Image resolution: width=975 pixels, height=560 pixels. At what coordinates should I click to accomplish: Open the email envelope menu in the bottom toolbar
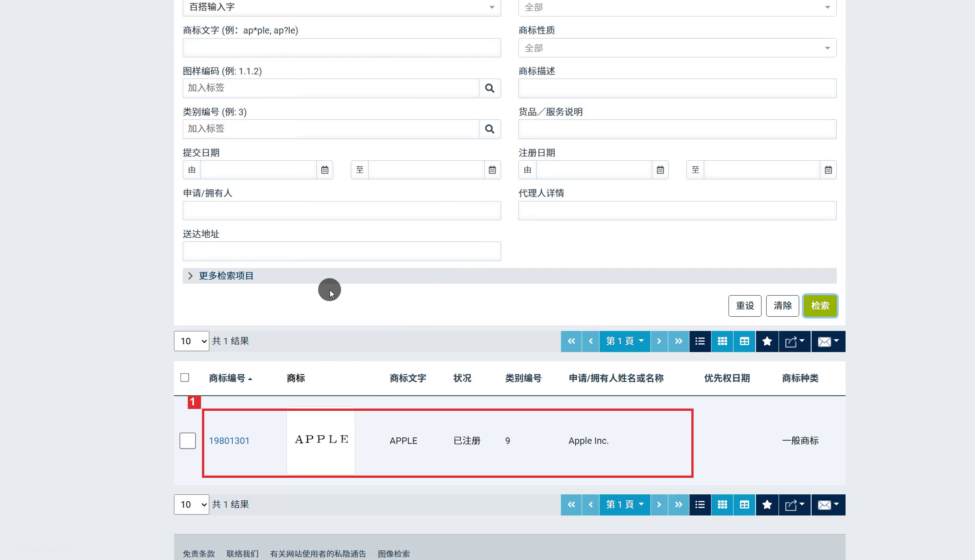[x=828, y=505]
